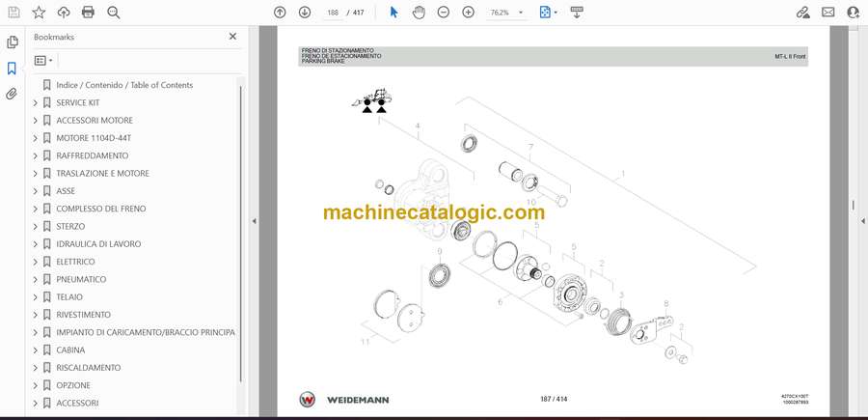The height and width of the screenshot is (420, 868).
Task: Go to COMPLESSO DEL FRENO bookmark
Action: coord(101,209)
